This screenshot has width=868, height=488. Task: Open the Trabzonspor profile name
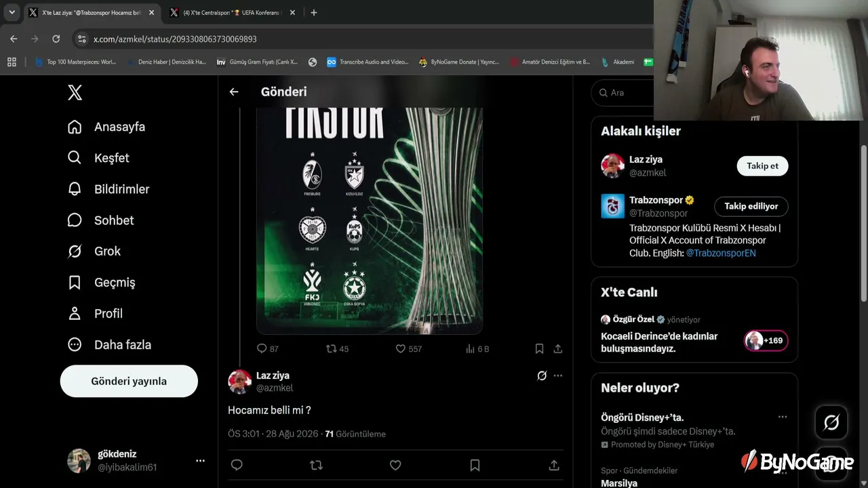tap(656, 200)
